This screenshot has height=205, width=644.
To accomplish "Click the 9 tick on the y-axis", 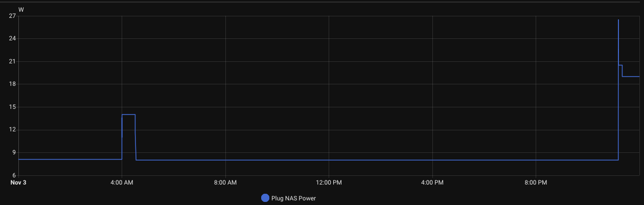I will coord(14,152).
